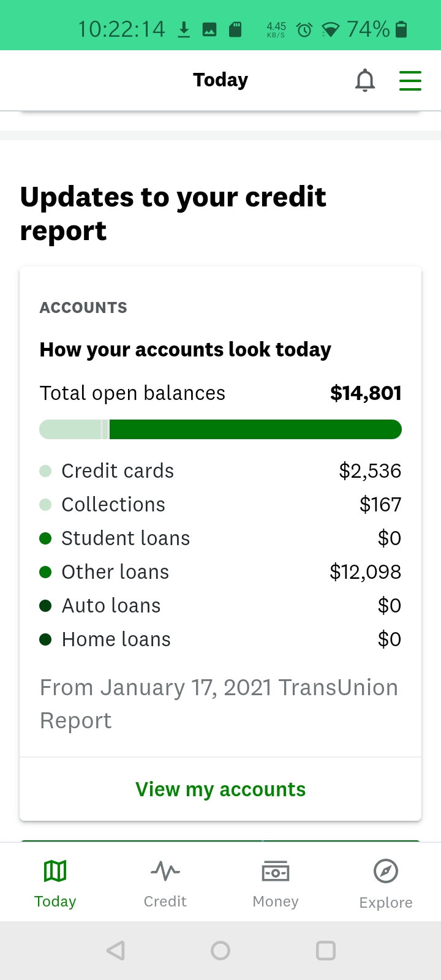Tap the light green balance bar segment
This screenshot has width=441, height=980.
[70, 429]
